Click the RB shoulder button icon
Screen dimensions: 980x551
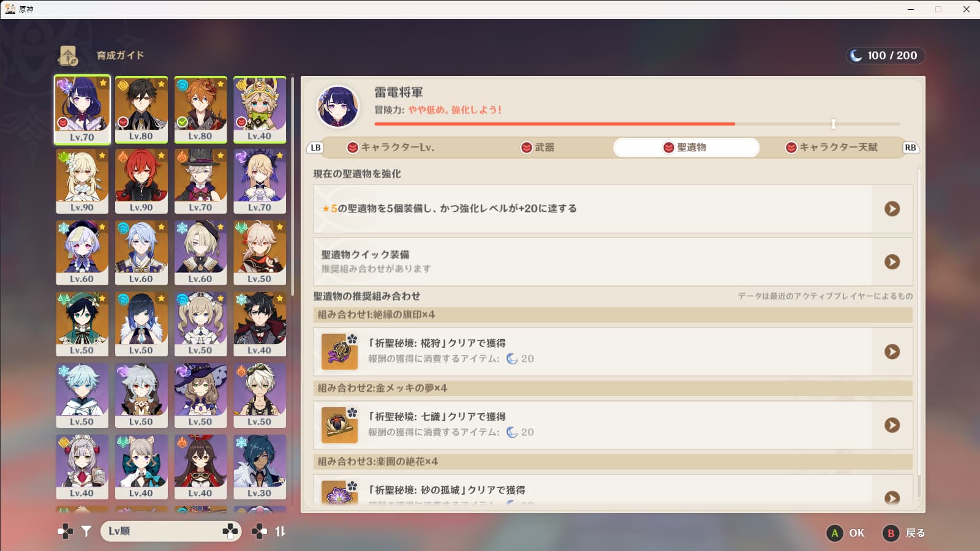(910, 148)
